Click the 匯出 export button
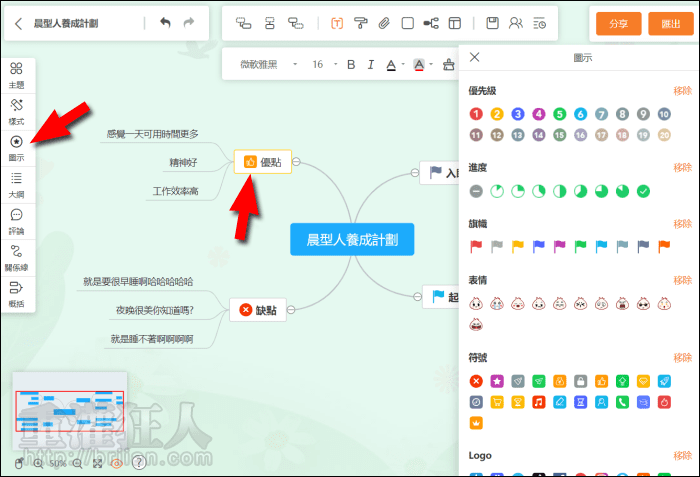Image resolution: width=700 pixels, height=477 pixels. [x=665, y=24]
